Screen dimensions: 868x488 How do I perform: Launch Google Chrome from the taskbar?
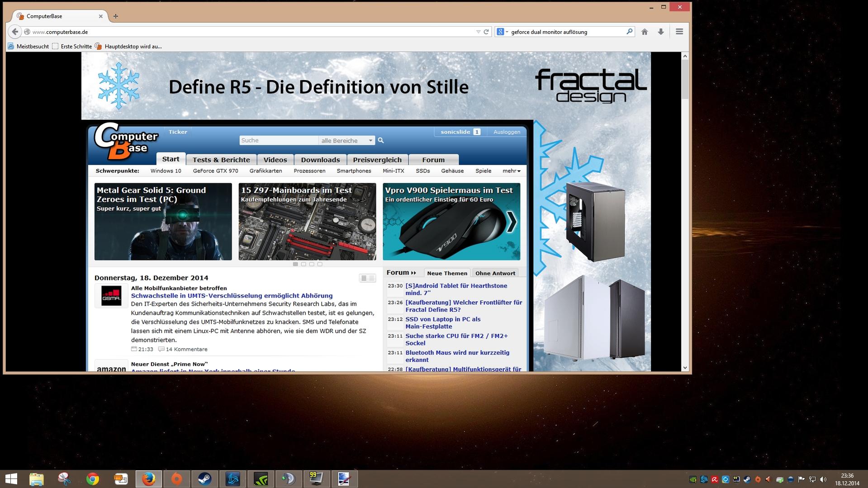pos(93,479)
